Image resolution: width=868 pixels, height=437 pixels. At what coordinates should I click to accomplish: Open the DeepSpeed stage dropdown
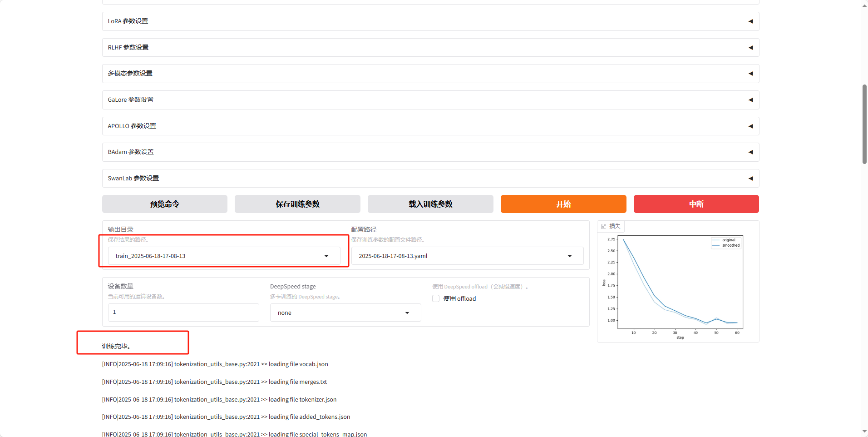pyautogui.click(x=345, y=313)
